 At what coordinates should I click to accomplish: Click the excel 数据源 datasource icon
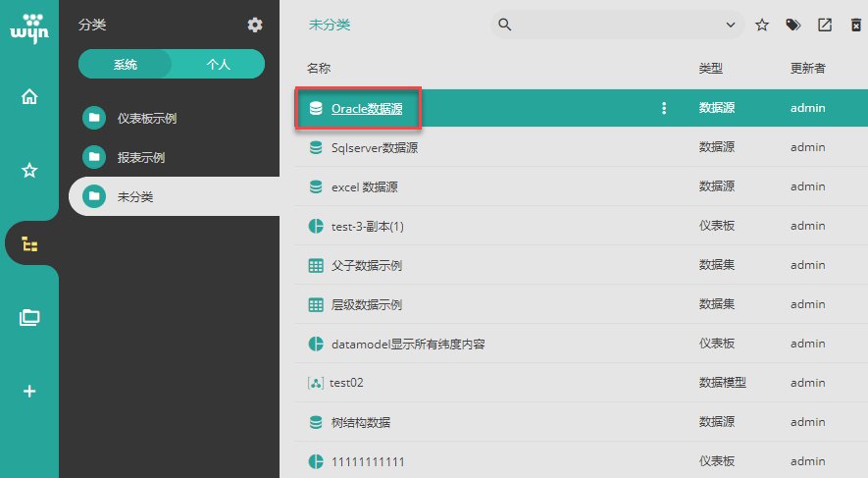pos(316,186)
